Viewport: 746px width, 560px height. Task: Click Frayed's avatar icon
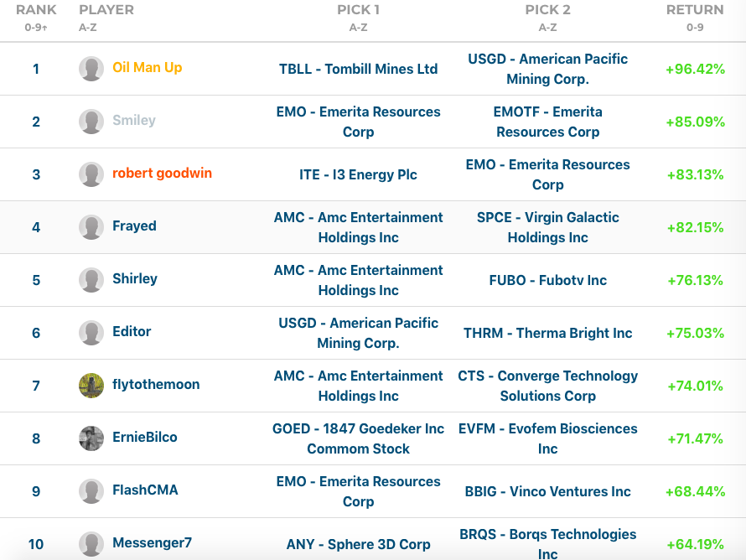coord(91,227)
